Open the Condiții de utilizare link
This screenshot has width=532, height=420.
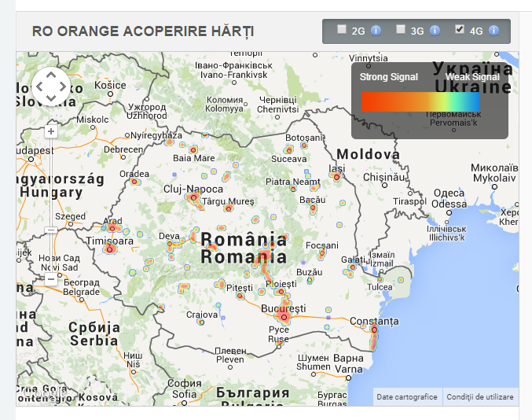(x=479, y=397)
